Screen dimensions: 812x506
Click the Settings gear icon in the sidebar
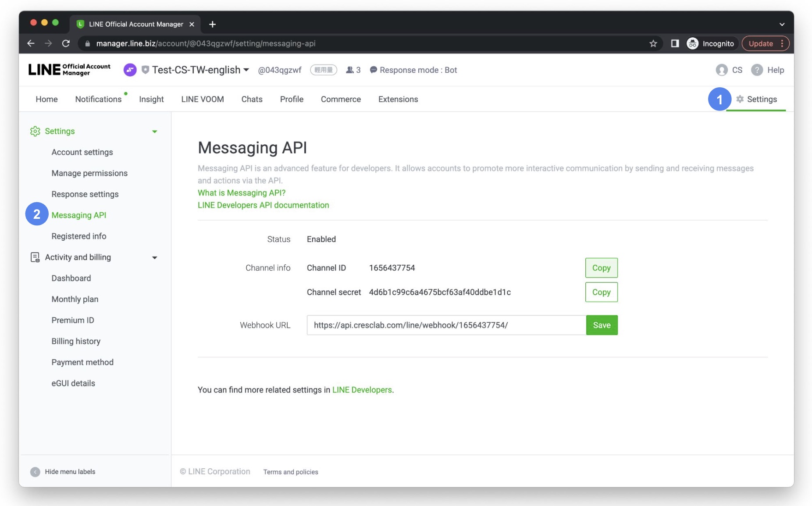point(35,131)
